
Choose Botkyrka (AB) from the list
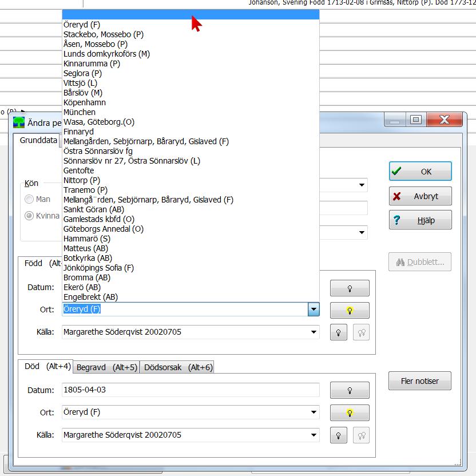point(191,258)
